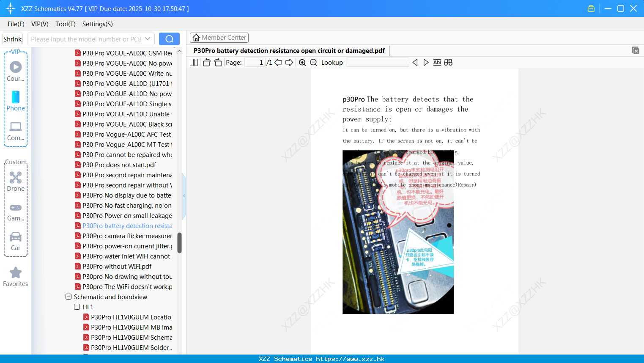Open the Courses sidebar icon
The image size is (644, 363).
tap(16, 71)
